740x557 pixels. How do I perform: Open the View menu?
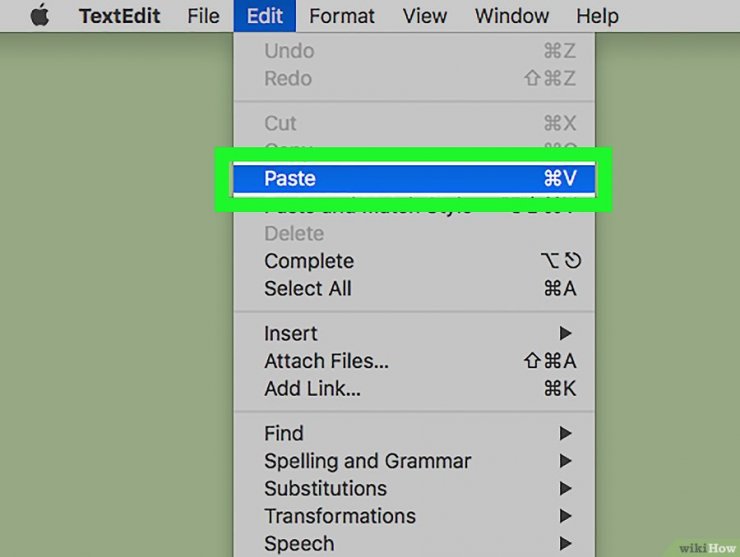click(425, 16)
